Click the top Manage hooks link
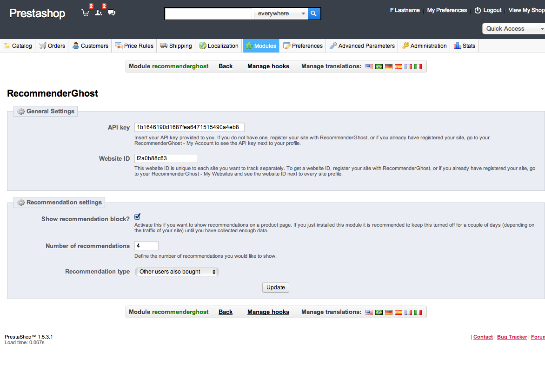Viewport: 545px width, 392px height. [268, 66]
